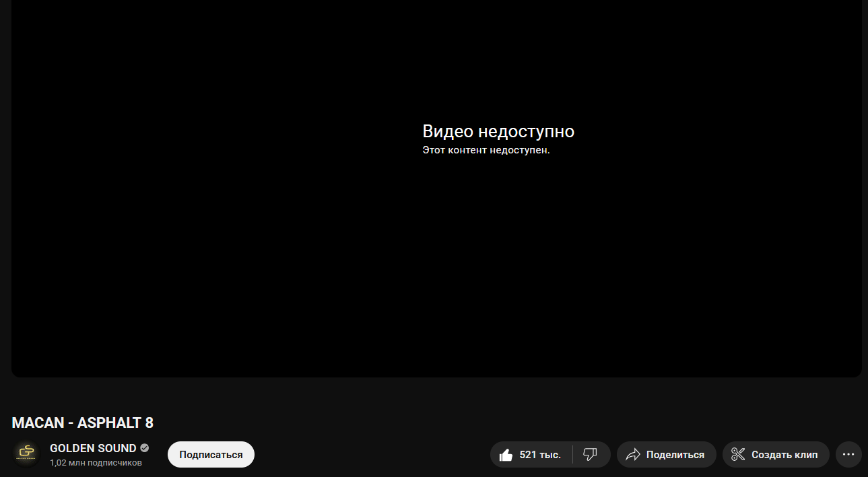Image resolution: width=868 pixels, height=477 pixels.
Task: Open the Поделиться share dialog
Action: coord(666,455)
